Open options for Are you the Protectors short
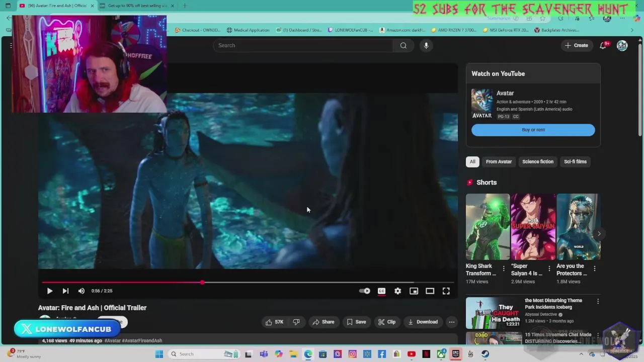Viewport: 644px width, 362px height. (x=595, y=268)
